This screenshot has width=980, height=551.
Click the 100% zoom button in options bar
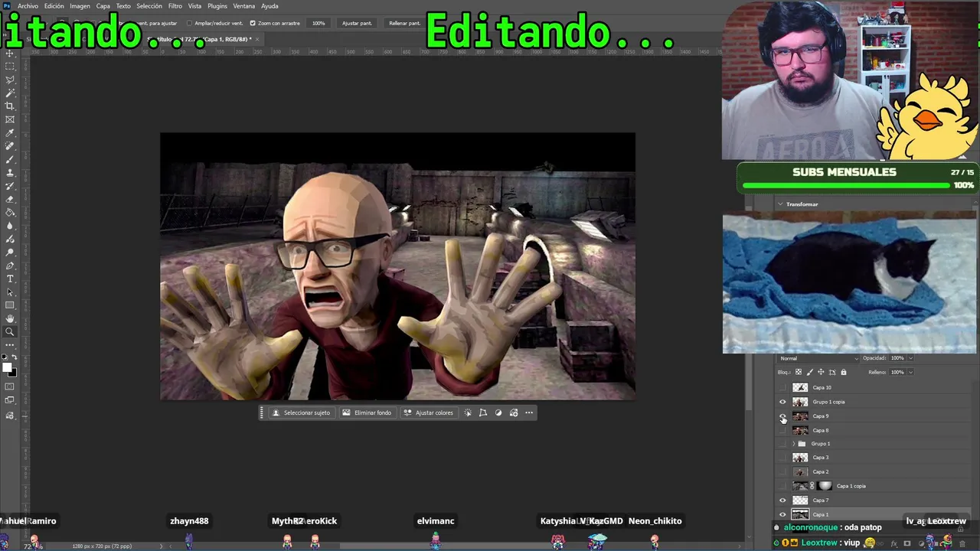point(318,23)
